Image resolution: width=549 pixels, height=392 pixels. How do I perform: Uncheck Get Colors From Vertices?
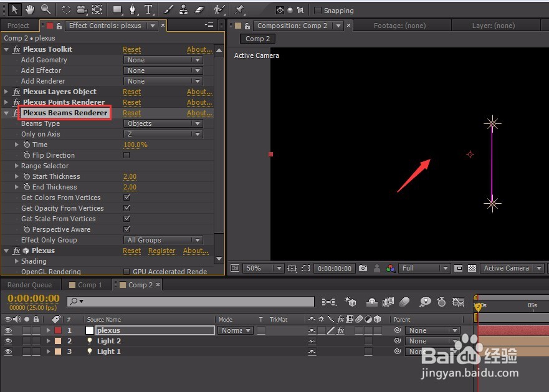127,198
